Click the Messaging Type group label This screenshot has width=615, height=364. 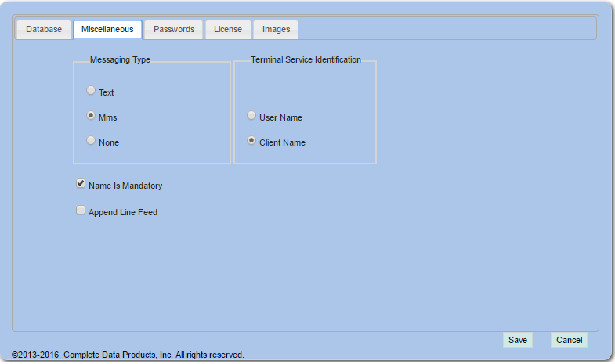tap(120, 59)
